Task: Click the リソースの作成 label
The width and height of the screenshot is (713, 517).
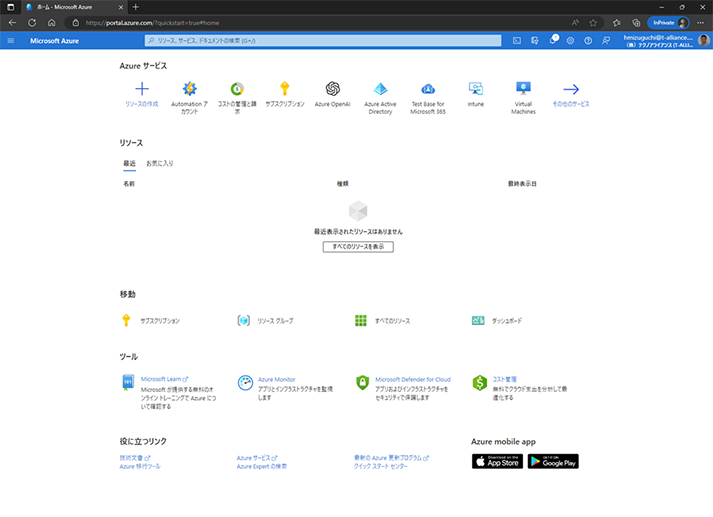Action: [x=142, y=104]
